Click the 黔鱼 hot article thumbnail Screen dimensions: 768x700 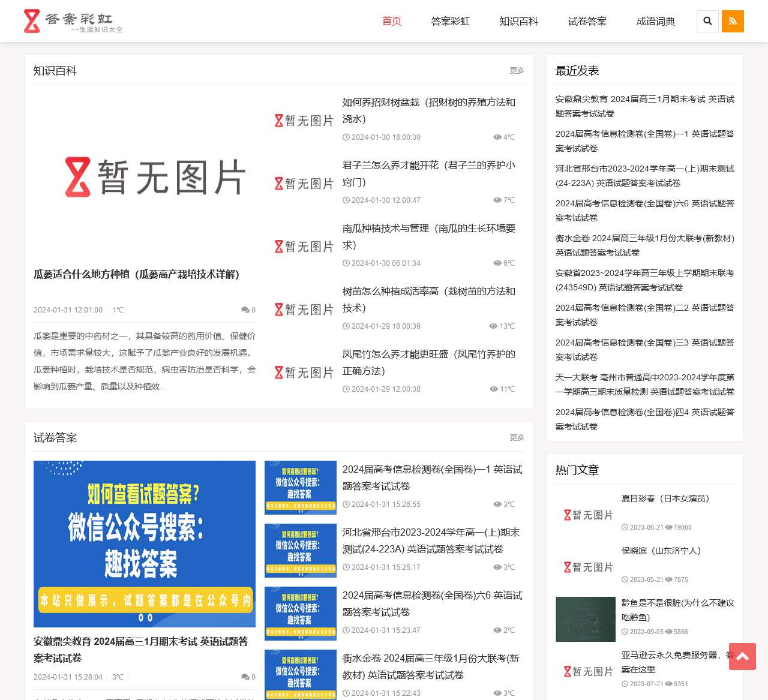pos(585,620)
